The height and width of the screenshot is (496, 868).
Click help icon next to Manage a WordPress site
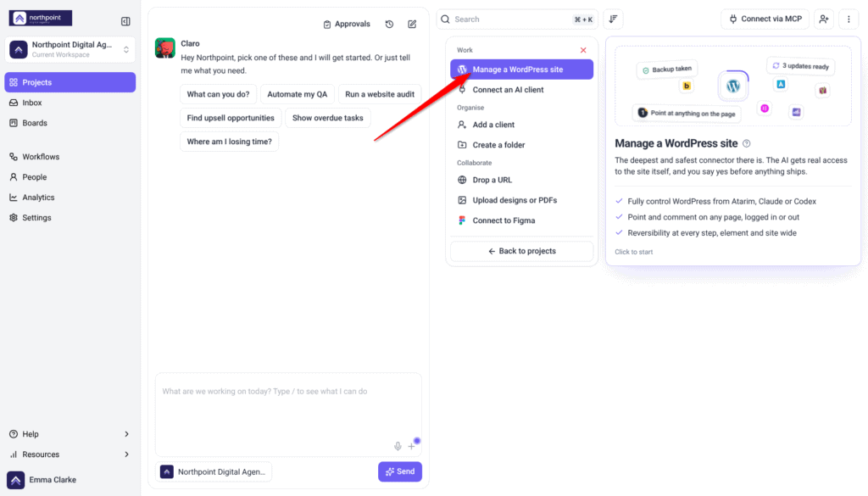pos(747,143)
